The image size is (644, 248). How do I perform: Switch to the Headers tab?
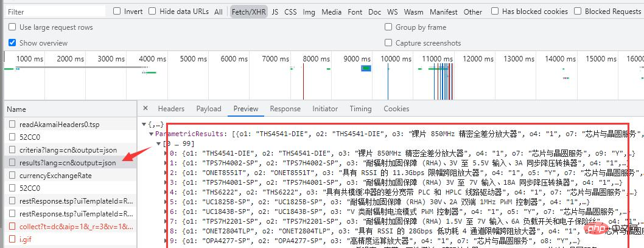click(x=171, y=108)
